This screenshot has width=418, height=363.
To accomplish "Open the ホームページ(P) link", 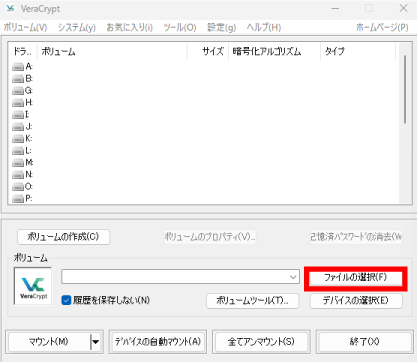I will pyautogui.click(x=382, y=27).
